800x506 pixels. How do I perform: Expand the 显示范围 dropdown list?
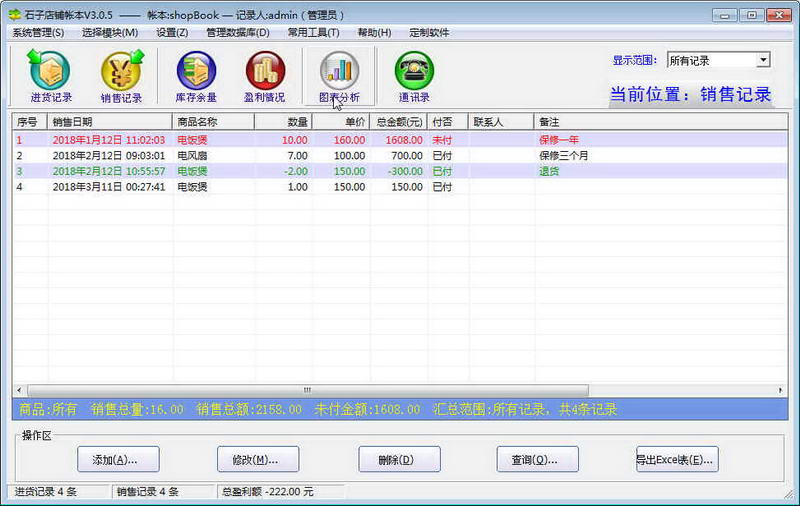click(x=763, y=60)
